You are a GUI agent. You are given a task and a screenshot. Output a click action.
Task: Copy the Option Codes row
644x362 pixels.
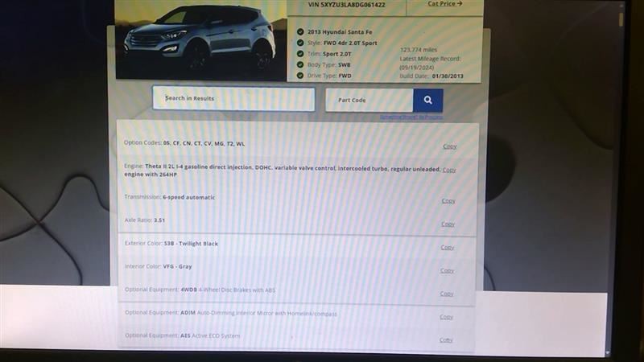point(450,146)
